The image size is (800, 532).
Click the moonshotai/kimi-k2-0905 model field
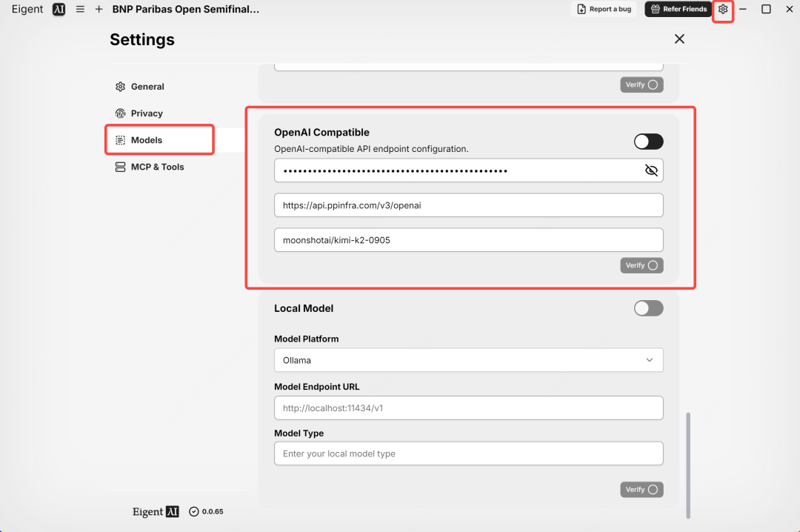[468, 240]
